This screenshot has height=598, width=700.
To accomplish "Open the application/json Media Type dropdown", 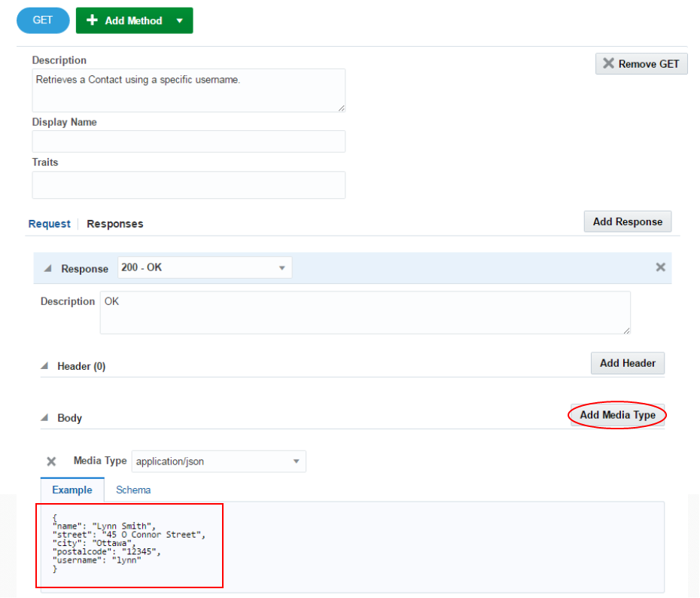I will tap(219, 462).
